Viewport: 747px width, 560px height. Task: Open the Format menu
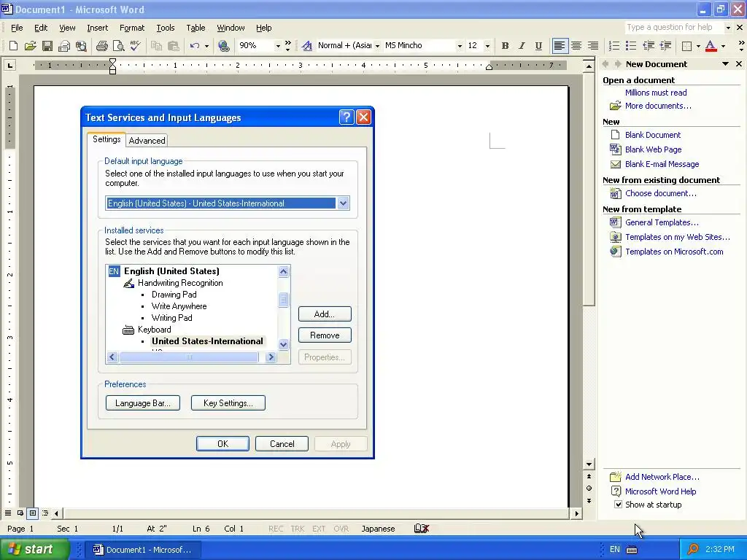[132, 28]
